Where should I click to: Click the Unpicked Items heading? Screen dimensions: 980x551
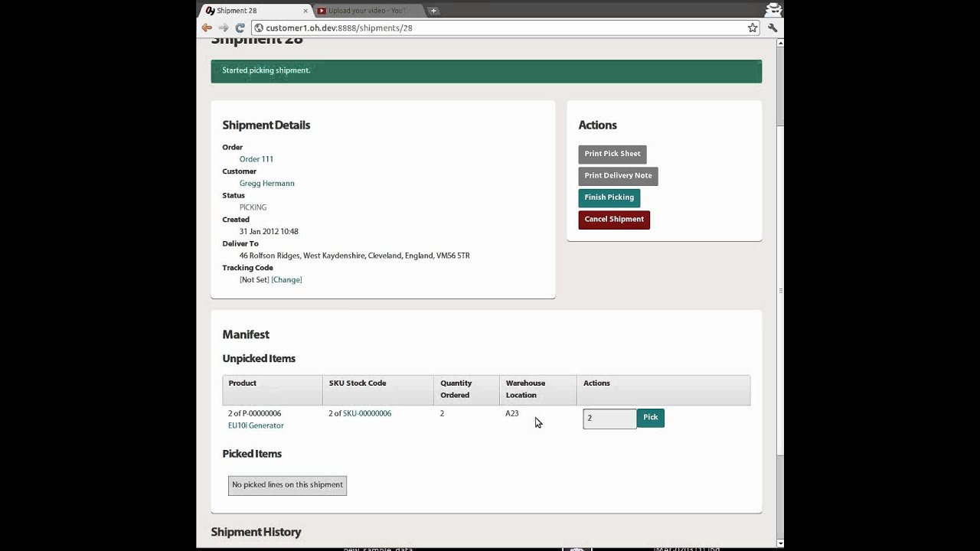coord(259,358)
